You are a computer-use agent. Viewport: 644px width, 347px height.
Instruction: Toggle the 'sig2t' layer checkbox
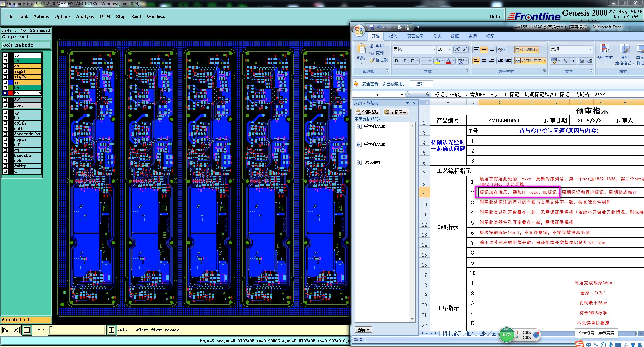(x=5, y=71)
